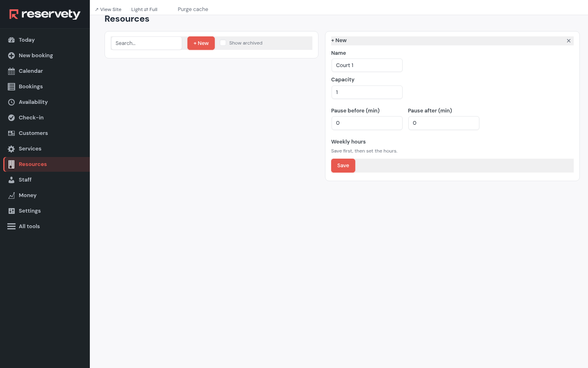Click View Site link
The width and height of the screenshot is (588, 368).
click(x=108, y=9)
